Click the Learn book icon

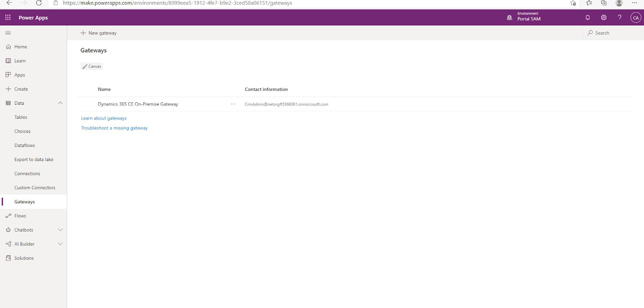tap(8, 61)
